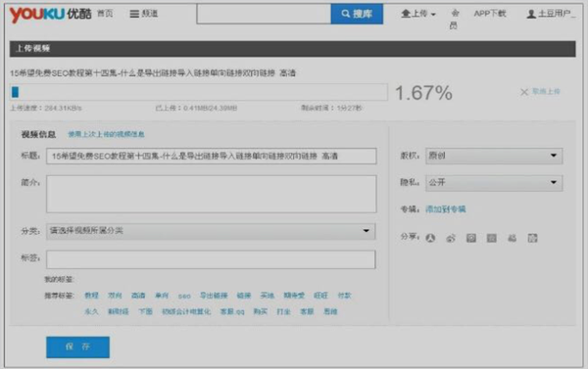Open the 上传 upload dropdown
This screenshot has height=369, width=588.
click(418, 14)
